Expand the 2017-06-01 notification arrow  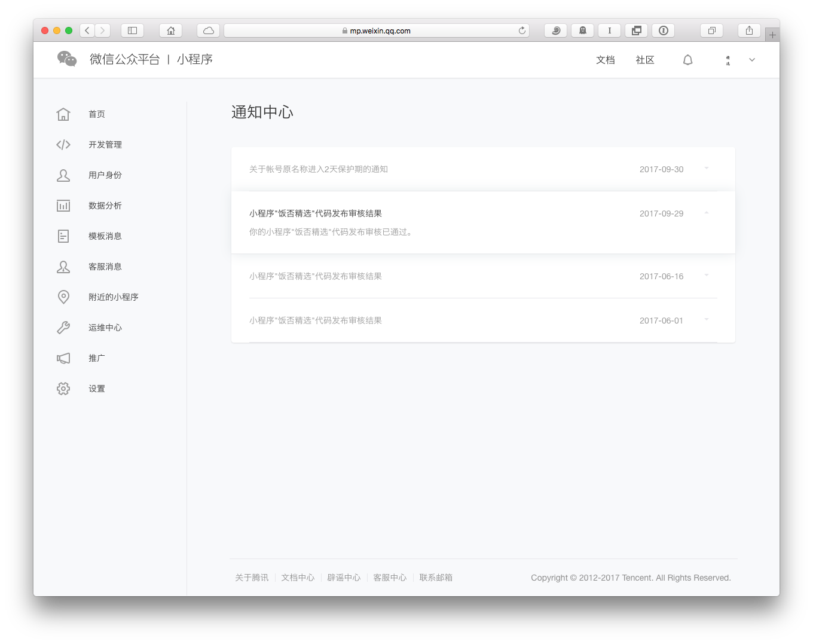click(x=707, y=319)
